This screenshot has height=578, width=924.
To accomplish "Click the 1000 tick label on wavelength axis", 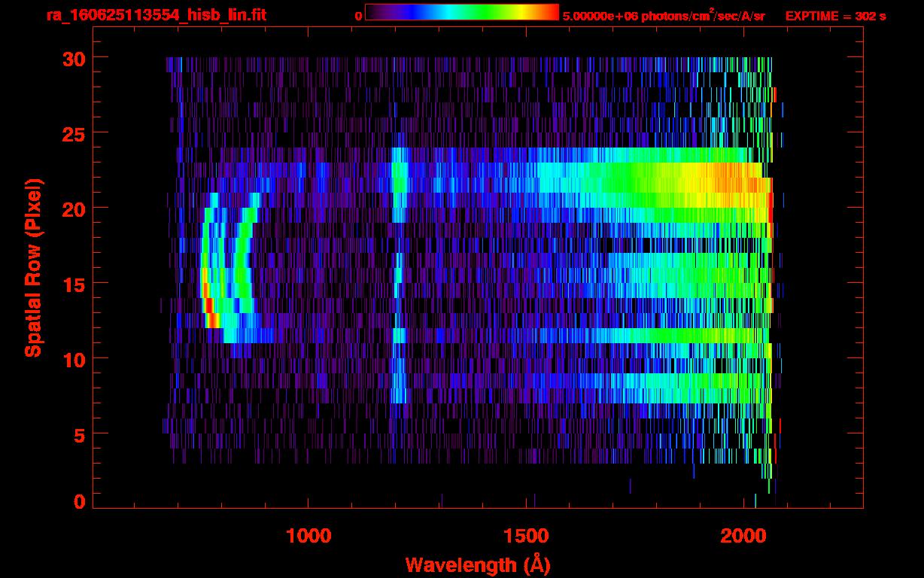I will 309,536.
